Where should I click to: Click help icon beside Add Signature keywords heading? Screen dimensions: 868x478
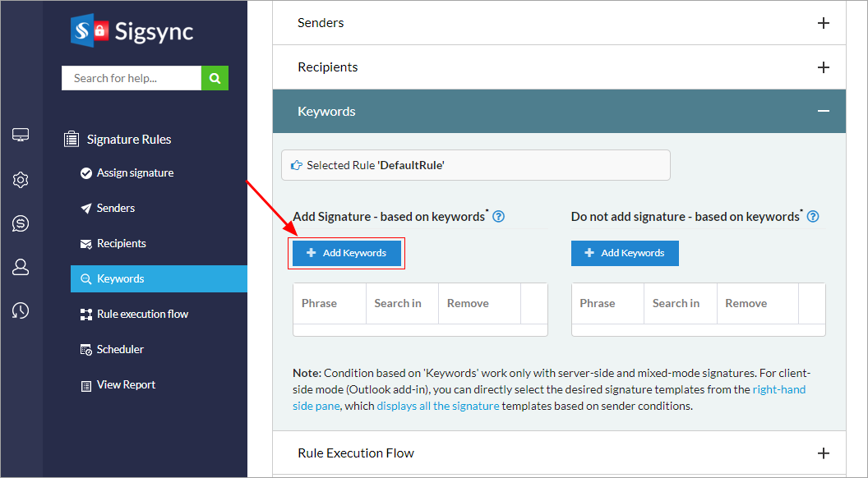(498, 217)
